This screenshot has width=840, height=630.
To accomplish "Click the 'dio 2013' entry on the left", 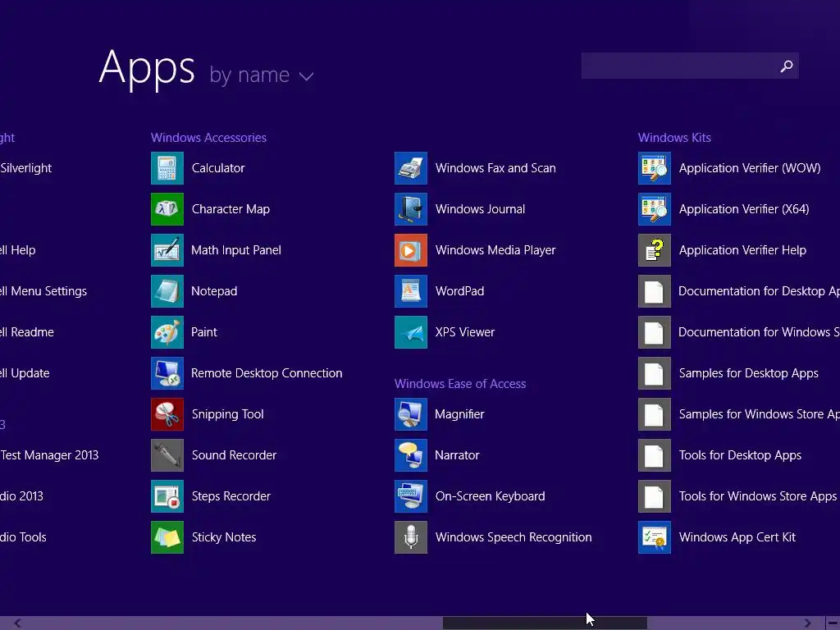I will [x=21, y=496].
